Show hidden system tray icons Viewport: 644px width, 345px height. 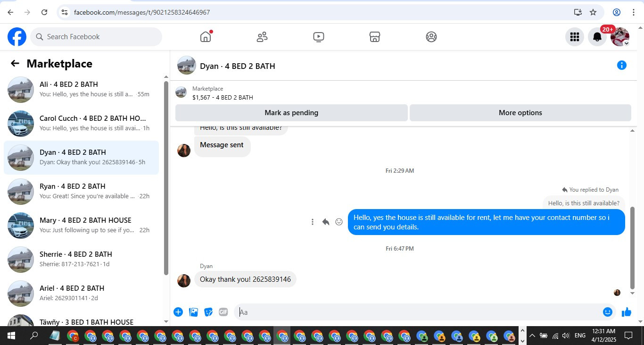pos(532,336)
